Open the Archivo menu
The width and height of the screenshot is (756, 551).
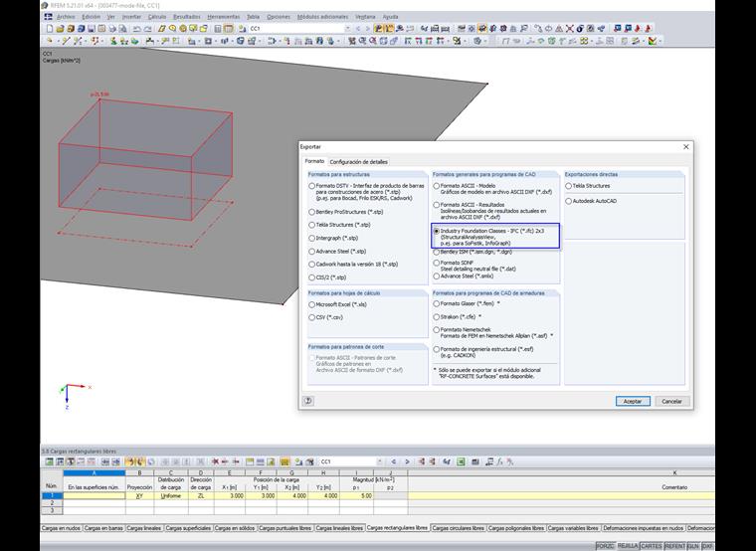(x=66, y=17)
